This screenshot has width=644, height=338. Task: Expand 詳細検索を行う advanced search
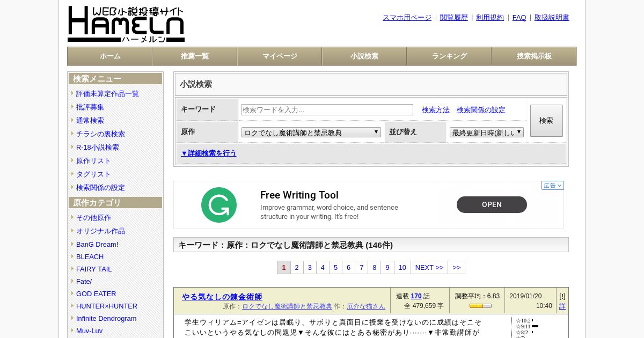209,153
